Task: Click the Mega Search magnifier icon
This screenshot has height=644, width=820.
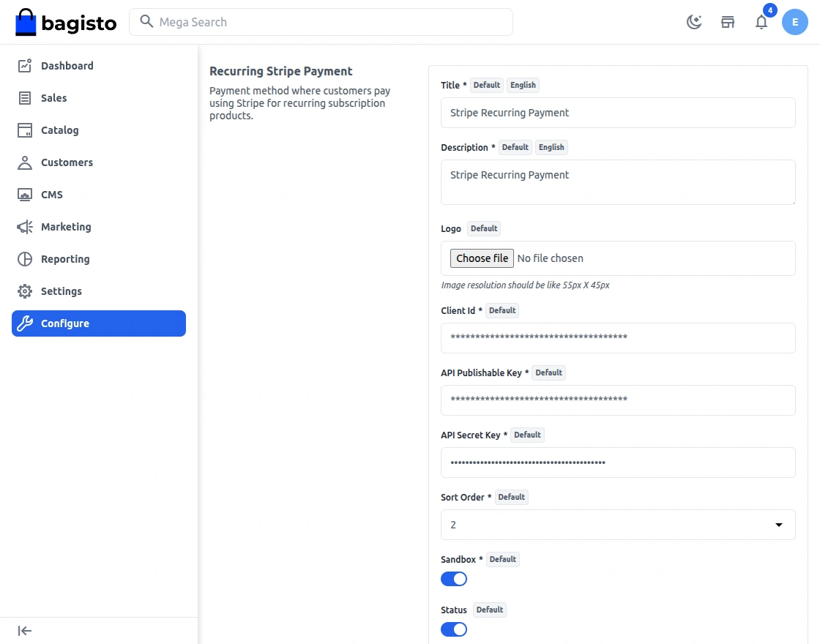Action: point(146,22)
